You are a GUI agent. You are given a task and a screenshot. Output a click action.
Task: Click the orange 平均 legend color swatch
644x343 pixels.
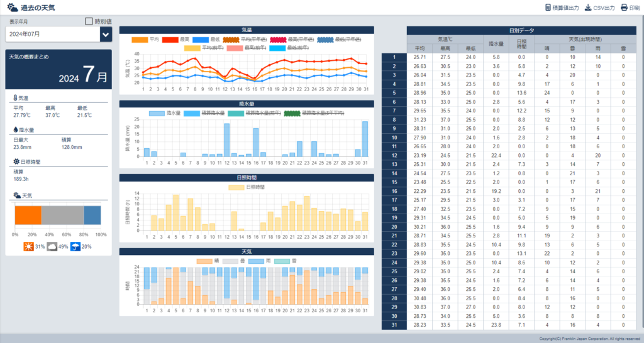pos(140,40)
